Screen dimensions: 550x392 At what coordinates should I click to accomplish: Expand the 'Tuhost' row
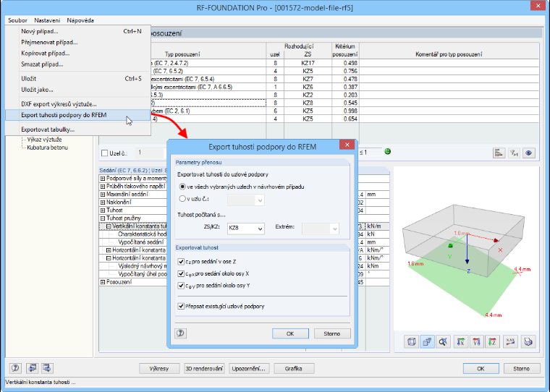pos(103,210)
